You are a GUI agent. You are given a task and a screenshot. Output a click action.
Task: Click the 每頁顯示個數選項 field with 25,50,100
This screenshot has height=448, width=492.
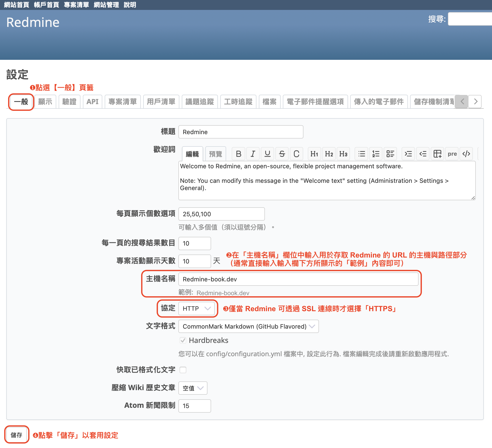(221, 214)
